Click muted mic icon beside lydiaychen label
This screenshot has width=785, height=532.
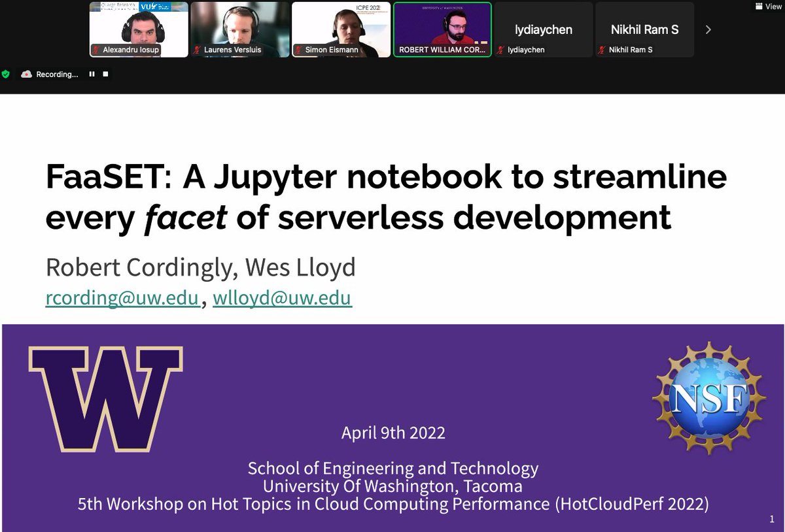(x=501, y=50)
